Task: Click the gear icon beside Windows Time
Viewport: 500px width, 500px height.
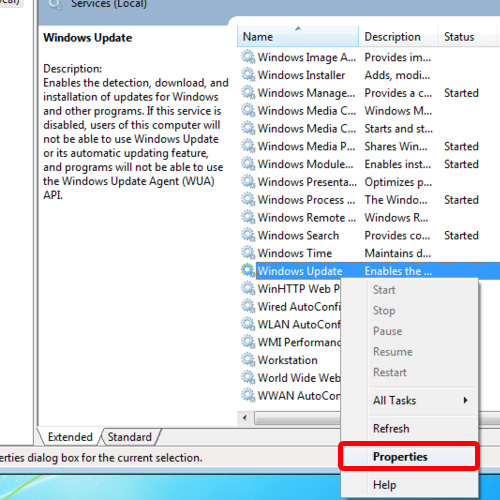Action: 248,253
